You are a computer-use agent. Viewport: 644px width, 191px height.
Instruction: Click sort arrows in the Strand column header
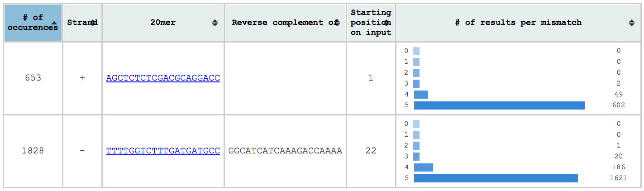93,23
